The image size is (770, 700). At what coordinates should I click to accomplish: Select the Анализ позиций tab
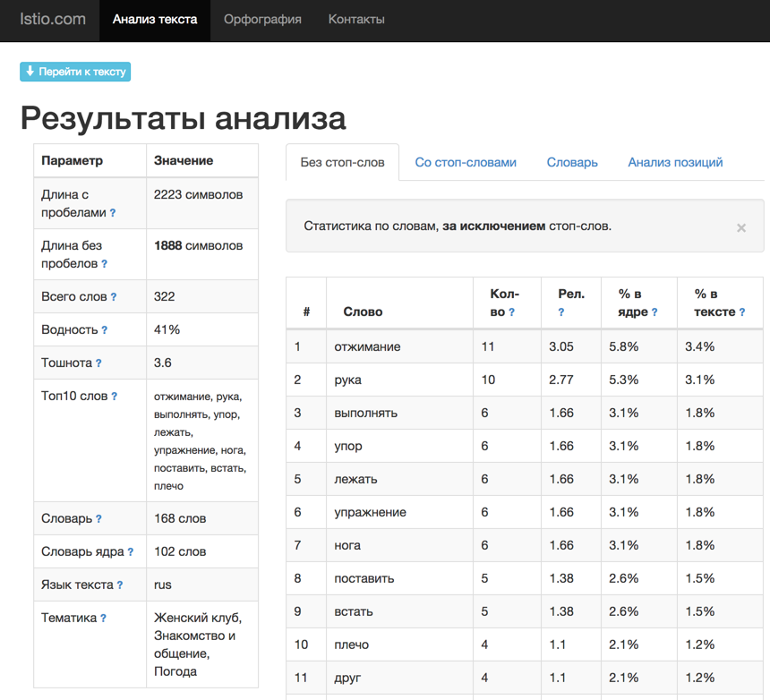[675, 162]
